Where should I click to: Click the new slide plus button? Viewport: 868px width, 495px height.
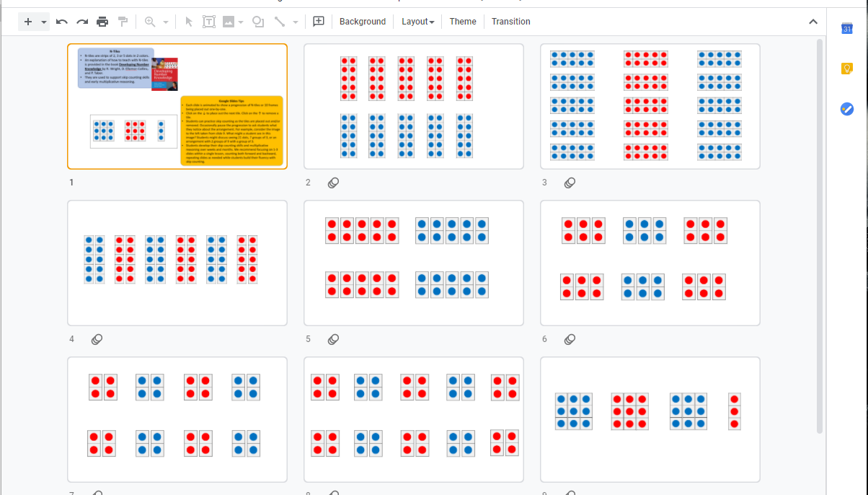pyautogui.click(x=28, y=22)
